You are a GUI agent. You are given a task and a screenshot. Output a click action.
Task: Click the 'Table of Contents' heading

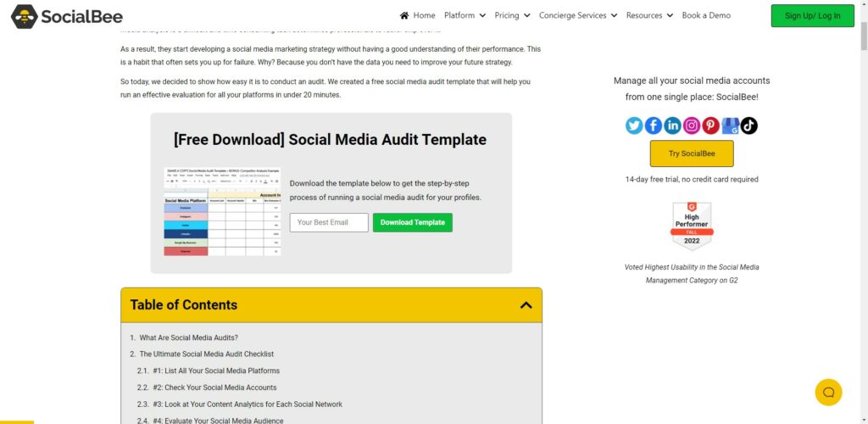184,305
